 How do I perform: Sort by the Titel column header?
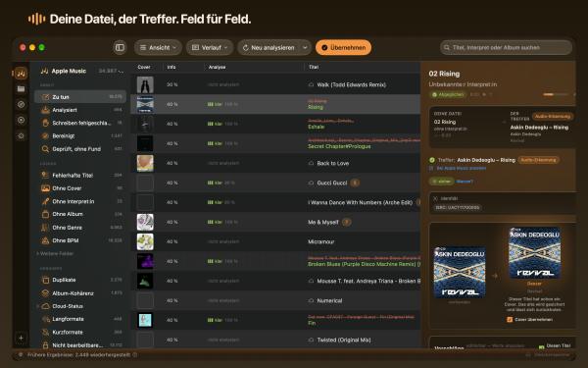tap(314, 67)
